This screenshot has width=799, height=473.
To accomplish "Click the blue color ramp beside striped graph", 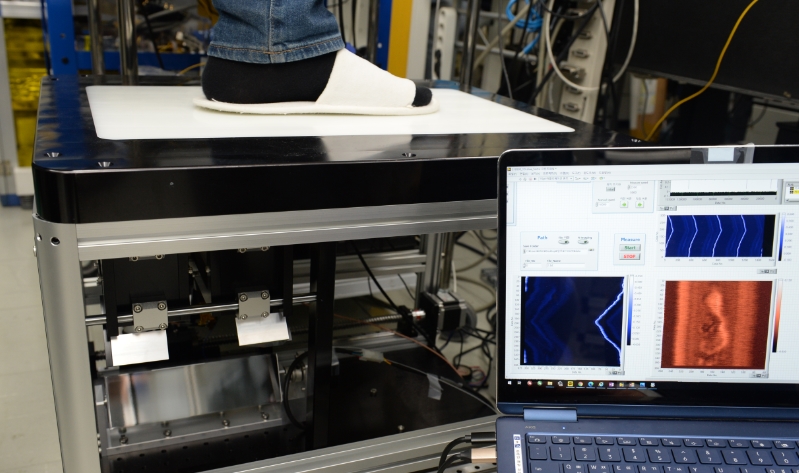I will [780, 237].
